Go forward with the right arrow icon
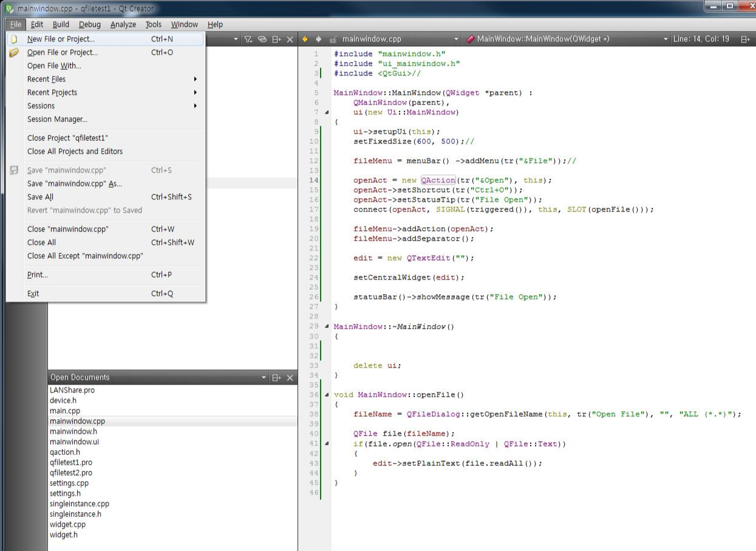The height and width of the screenshot is (551, 756). tap(318, 39)
